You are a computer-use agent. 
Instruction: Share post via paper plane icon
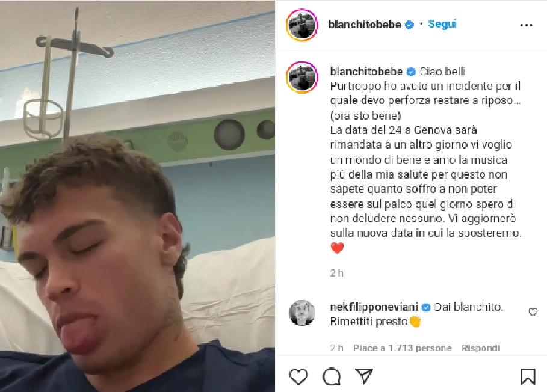(364, 376)
